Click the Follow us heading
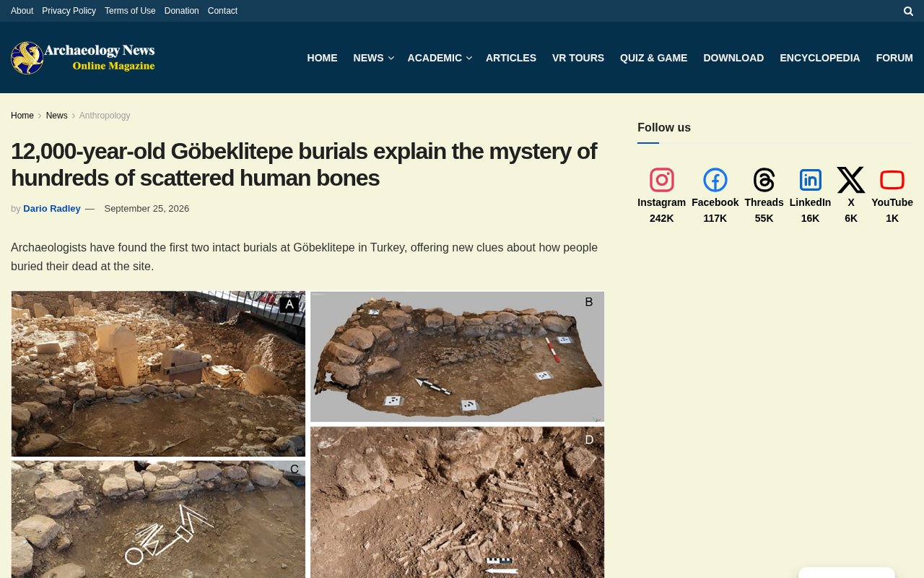924x578 pixels. pos(664,128)
